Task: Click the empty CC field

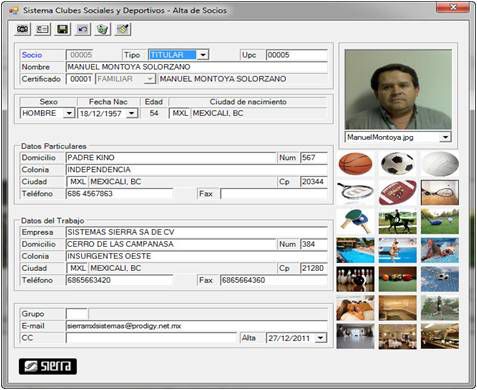Action: 151,338
